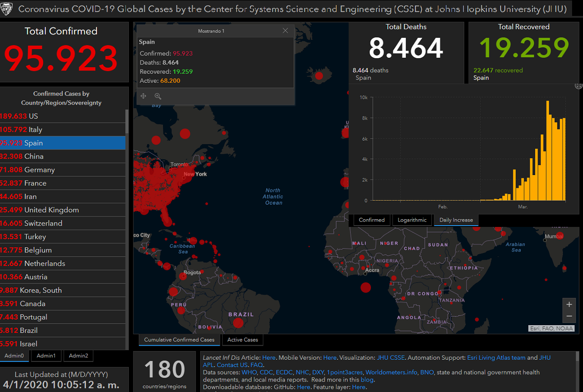Select Austria in the country list
Image resolution: width=583 pixels, height=392 pixels.
pos(63,277)
